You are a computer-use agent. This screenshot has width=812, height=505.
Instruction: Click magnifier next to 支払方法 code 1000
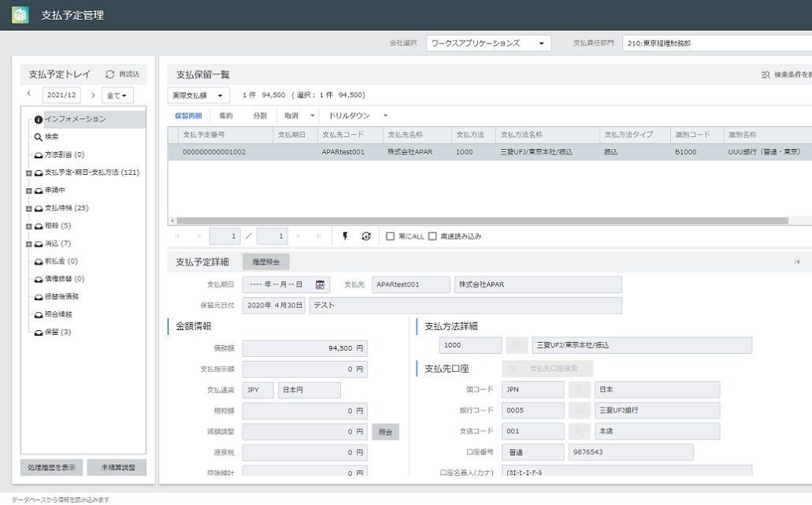(517, 345)
